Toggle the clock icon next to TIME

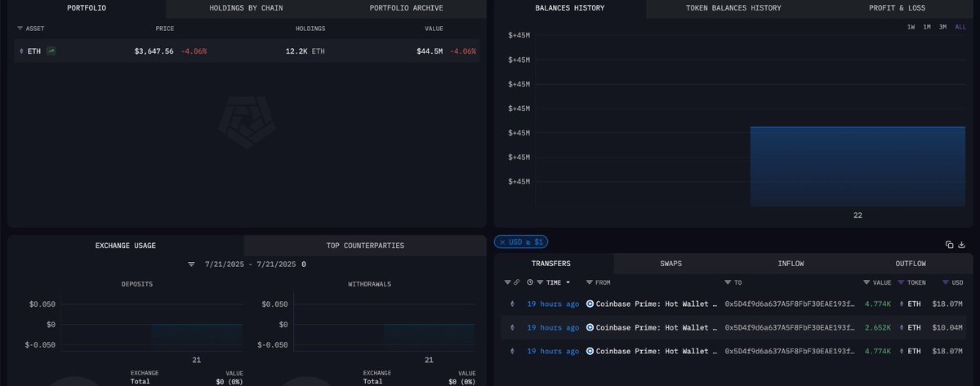(x=531, y=282)
